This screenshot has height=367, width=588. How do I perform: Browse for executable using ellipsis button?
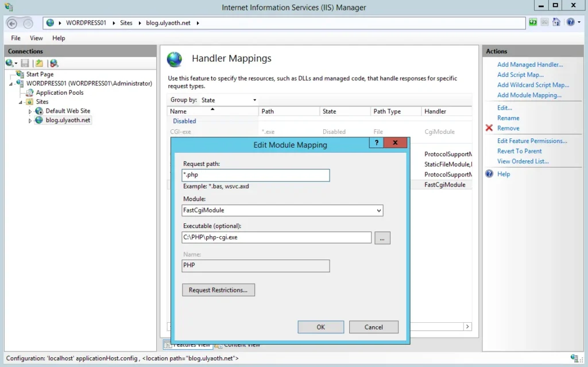coord(382,238)
